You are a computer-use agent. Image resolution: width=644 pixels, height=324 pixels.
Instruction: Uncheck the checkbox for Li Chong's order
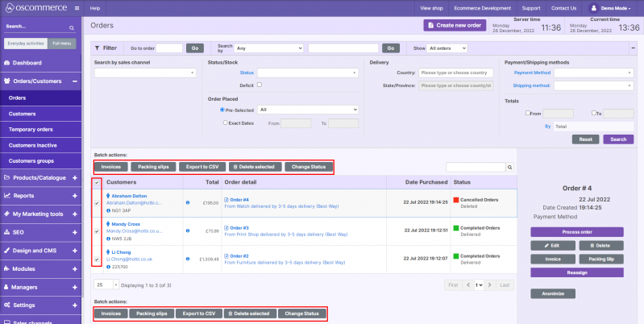[98, 258]
